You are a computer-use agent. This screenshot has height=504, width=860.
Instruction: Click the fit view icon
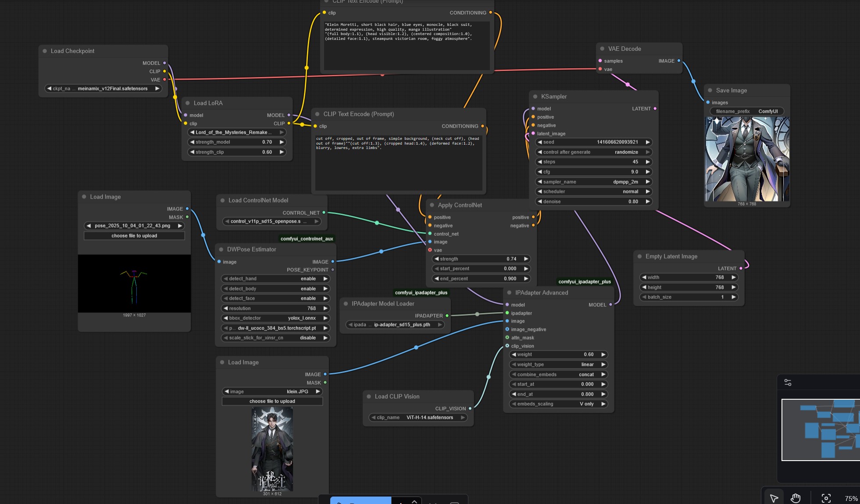coord(826,498)
